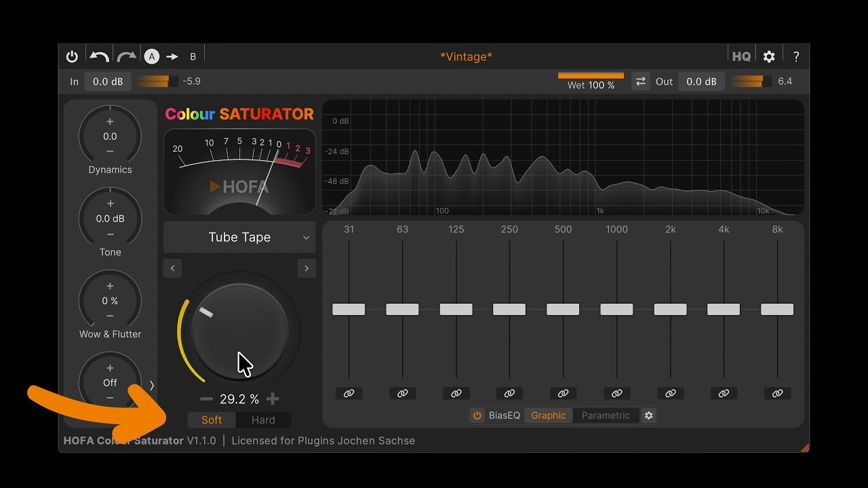This screenshot has width=868, height=488.
Task: Click the large central drive knob
Action: pos(239,331)
